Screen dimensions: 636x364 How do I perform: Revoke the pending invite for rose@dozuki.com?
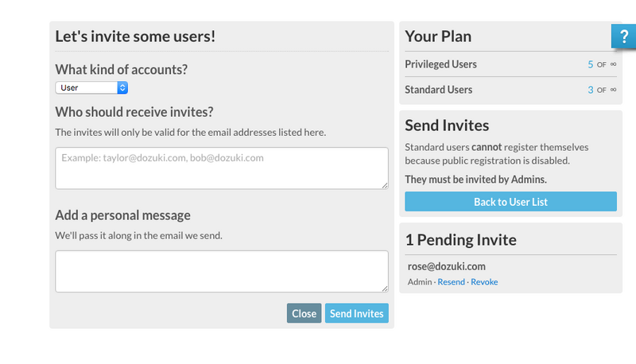(x=484, y=282)
